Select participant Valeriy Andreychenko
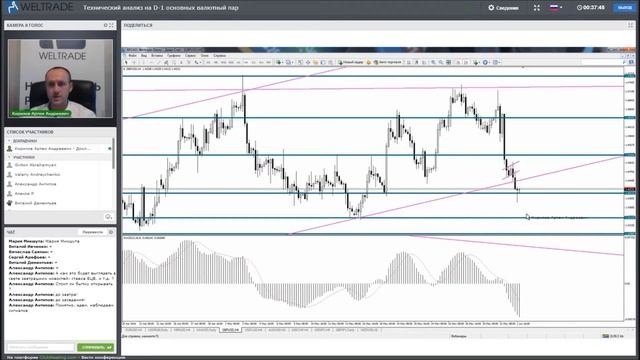This screenshot has width=640, height=360. click(37, 174)
